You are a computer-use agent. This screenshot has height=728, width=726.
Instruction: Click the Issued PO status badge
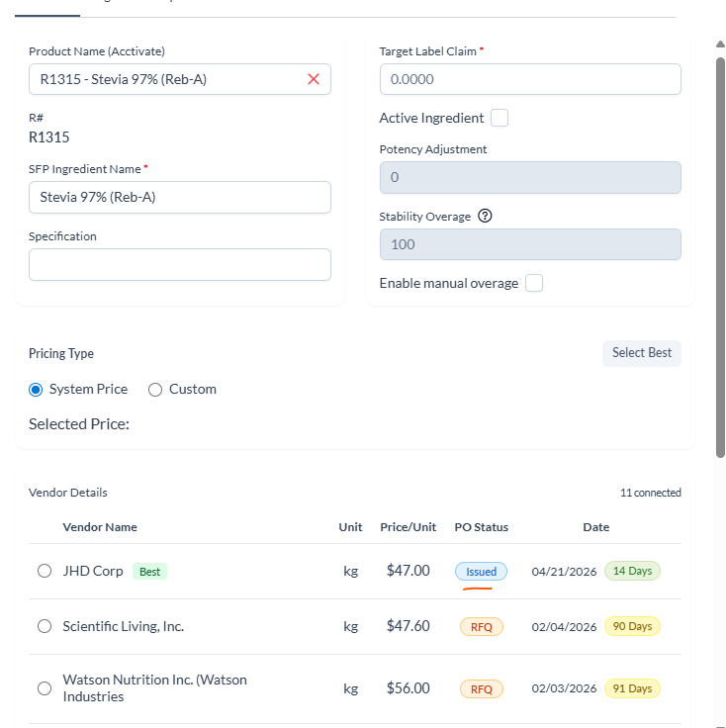[481, 571]
